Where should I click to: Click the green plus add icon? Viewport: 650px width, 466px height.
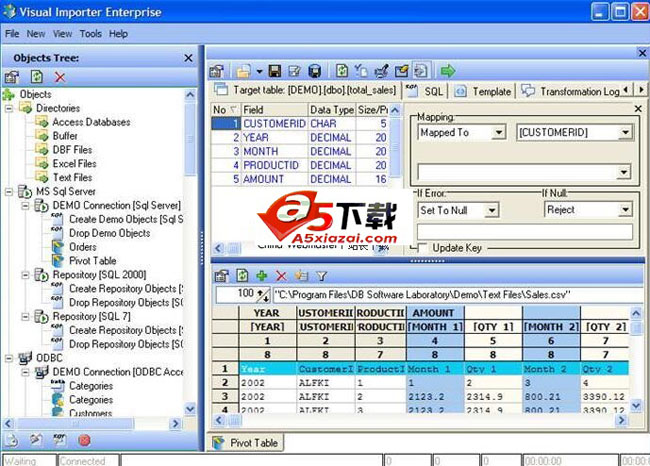click(x=262, y=276)
